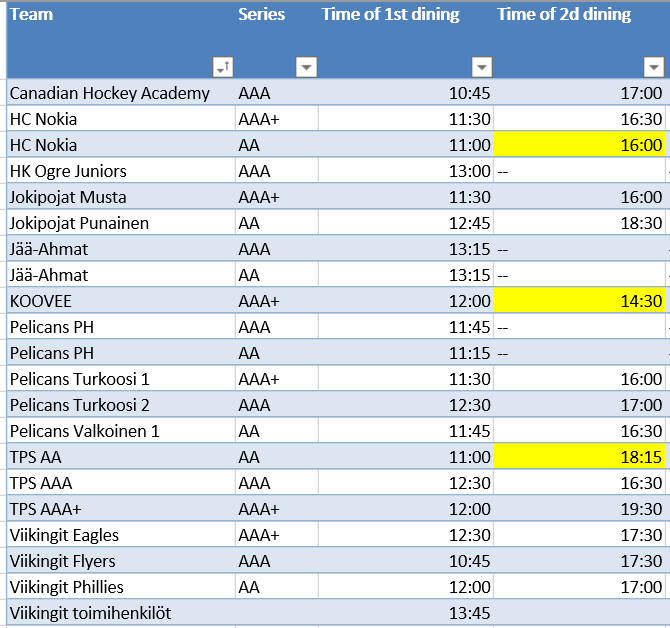Screen dimensions: 670x628
Task: Select Viikingit Phillies' 17:00 second dining time
Action: [579, 587]
